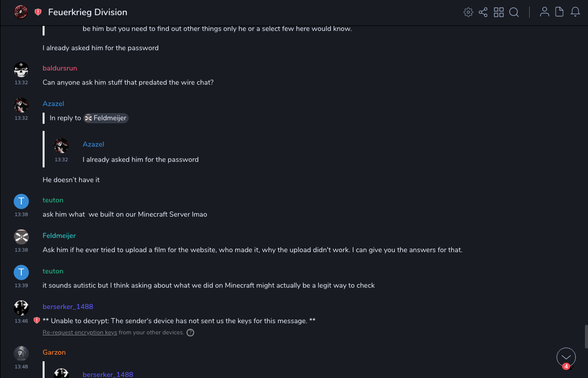Click the 13:39 message timestamp
The height and width of the screenshot is (378, 588).
coord(21,286)
